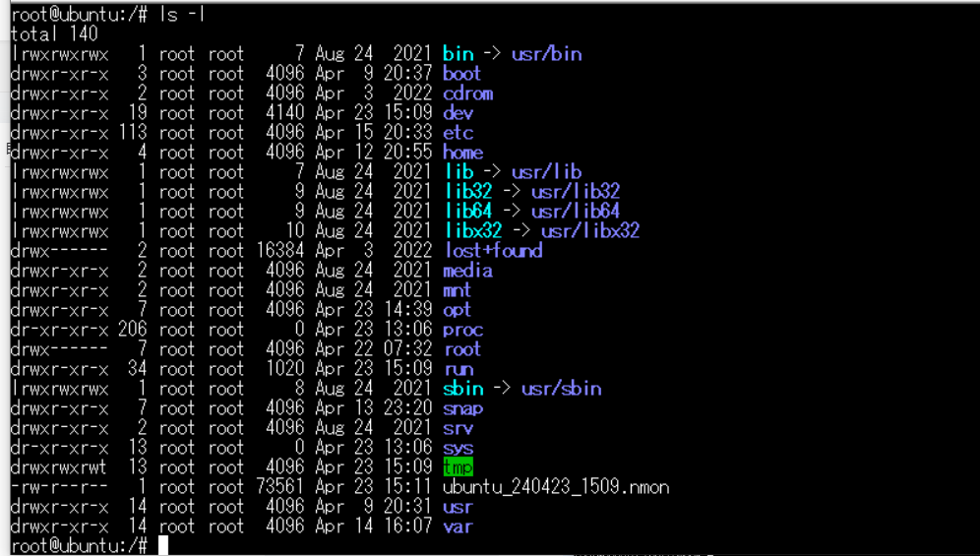
Task: Select the 'var' directory name
Action: [459, 526]
